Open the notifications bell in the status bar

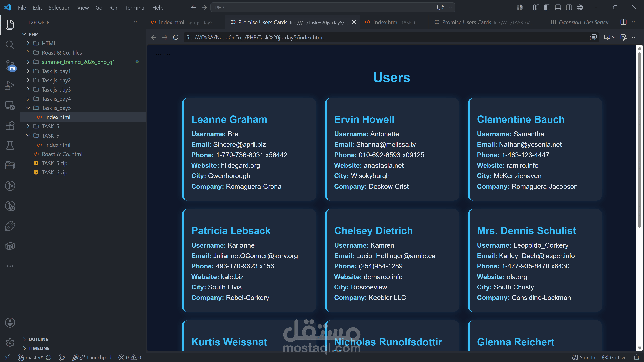coord(636,357)
